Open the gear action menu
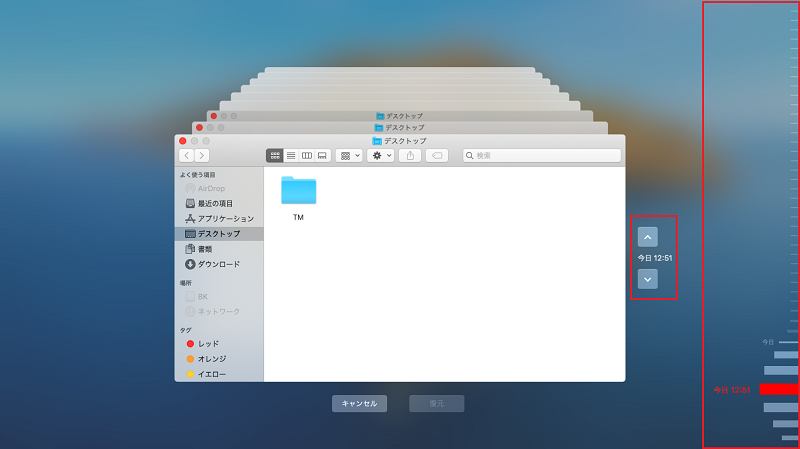This screenshot has width=800, height=449. [381, 156]
